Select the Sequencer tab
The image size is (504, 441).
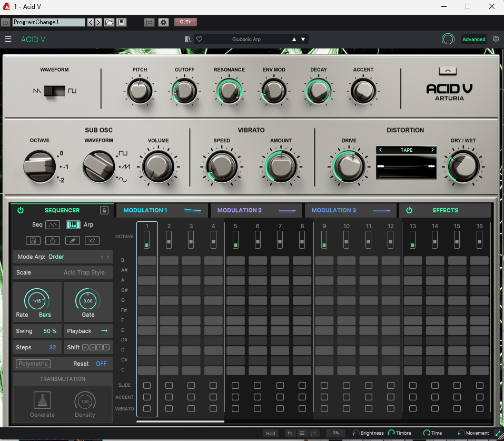[x=62, y=210]
